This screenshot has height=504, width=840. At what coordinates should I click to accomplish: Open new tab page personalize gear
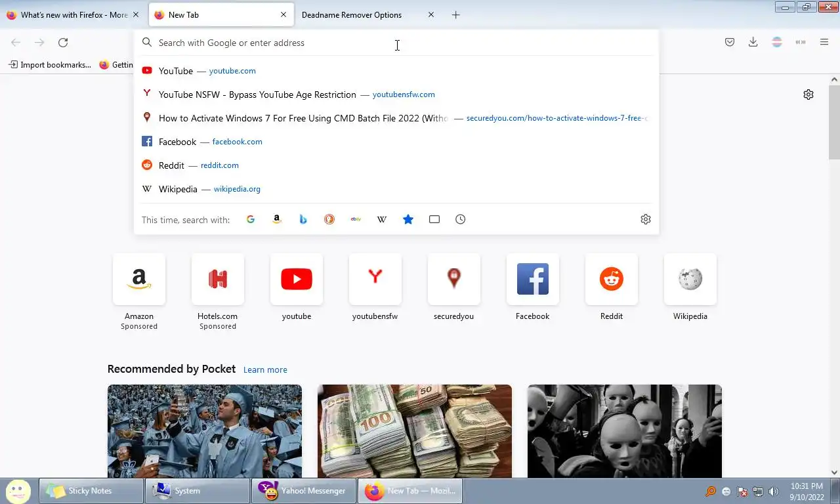808,94
